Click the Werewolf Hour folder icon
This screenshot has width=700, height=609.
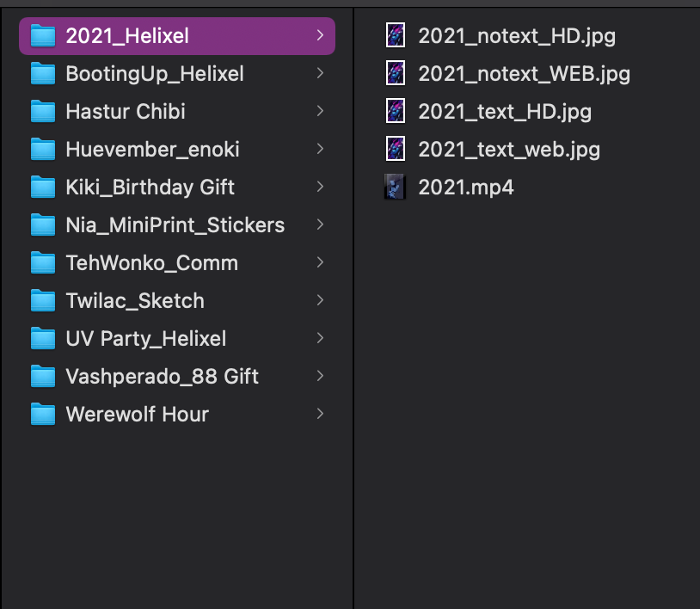click(x=42, y=415)
